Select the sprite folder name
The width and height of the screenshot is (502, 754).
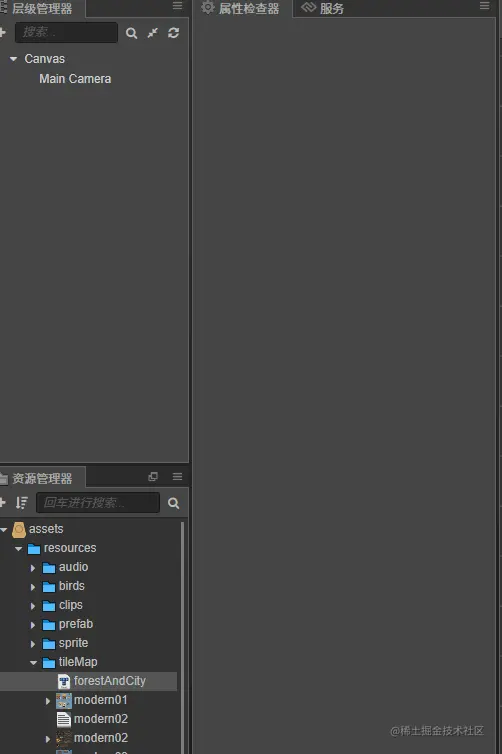(74, 643)
